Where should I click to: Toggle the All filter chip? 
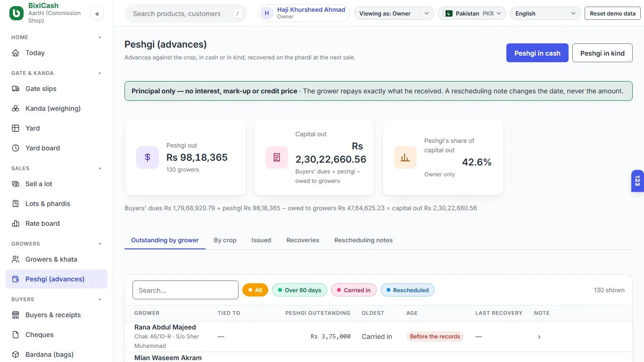pos(255,290)
